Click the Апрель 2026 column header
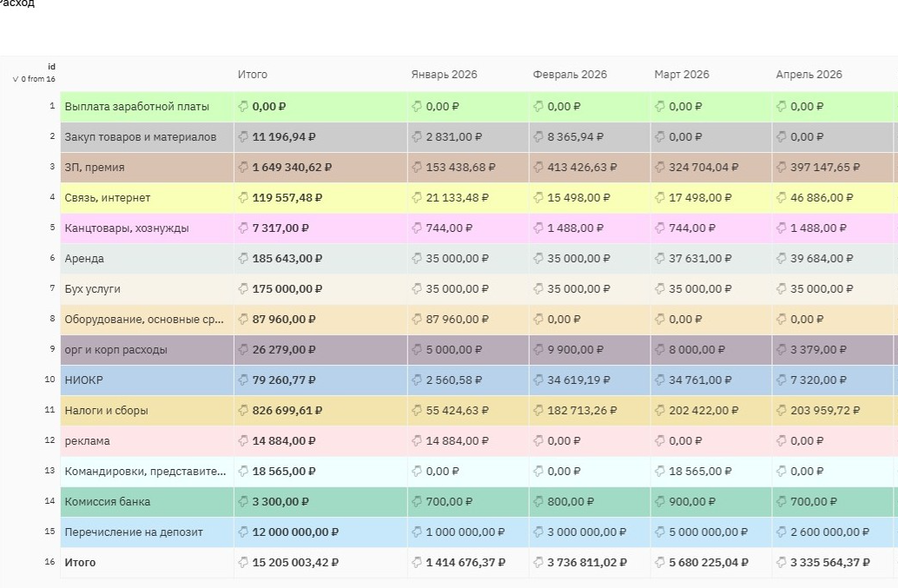898x588 pixels. click(x=809, y=75)
